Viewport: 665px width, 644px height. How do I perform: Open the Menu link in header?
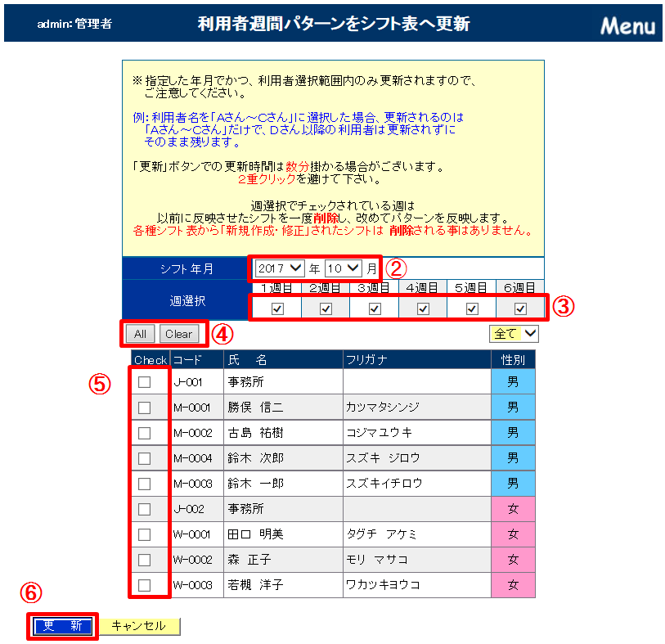pyautogui.click(x=627, y=25)
